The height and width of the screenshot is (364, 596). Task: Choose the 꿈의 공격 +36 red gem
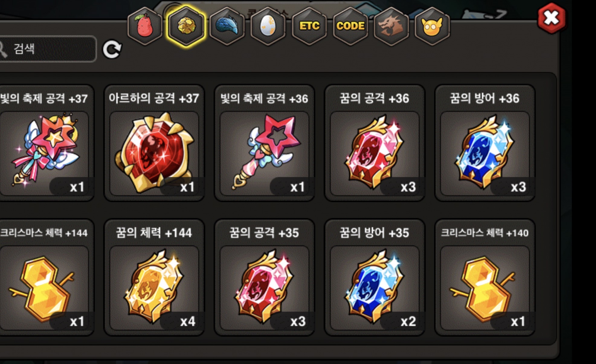click(x=375, y=143)
